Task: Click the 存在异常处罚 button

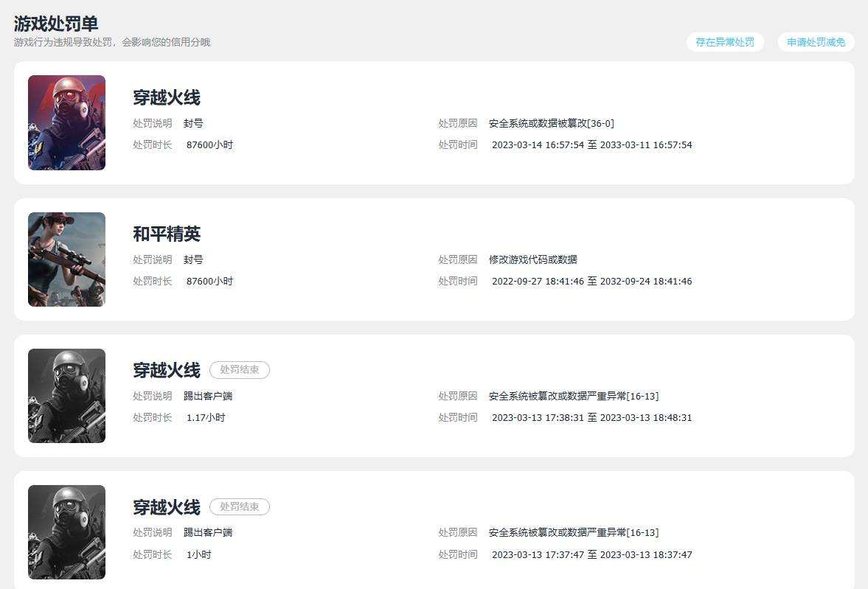Action: point(725,42)
